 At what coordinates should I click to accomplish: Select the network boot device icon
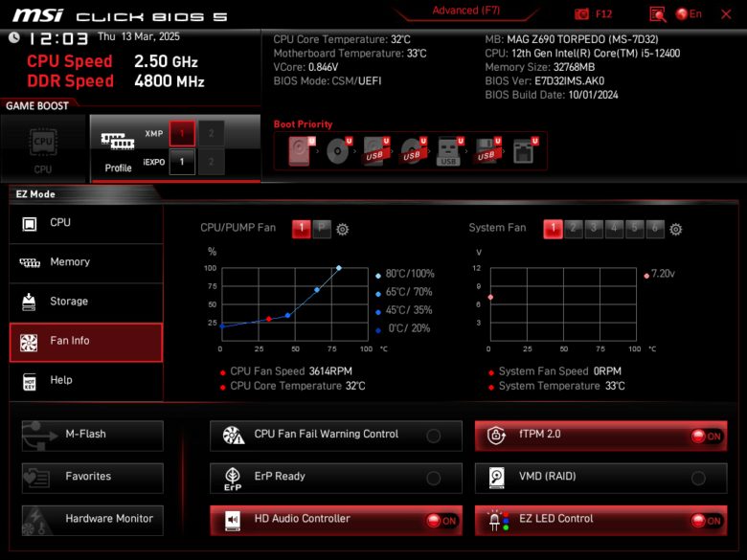click(x=524, y=151)
